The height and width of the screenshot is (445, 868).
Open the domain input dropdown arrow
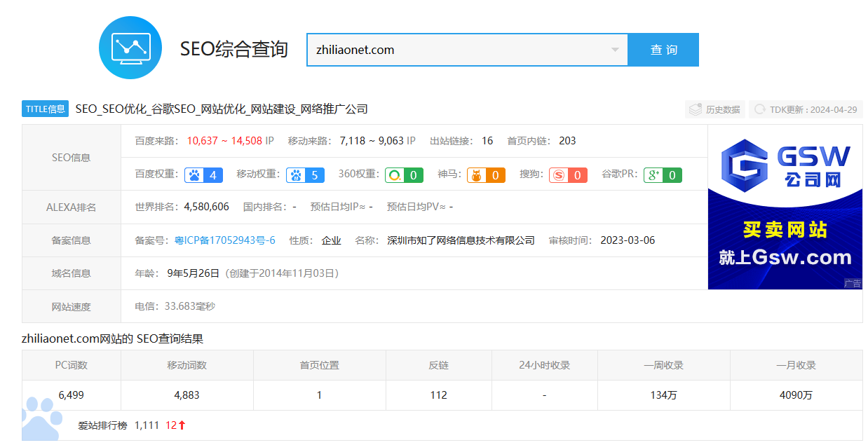[x=615, y=50]
